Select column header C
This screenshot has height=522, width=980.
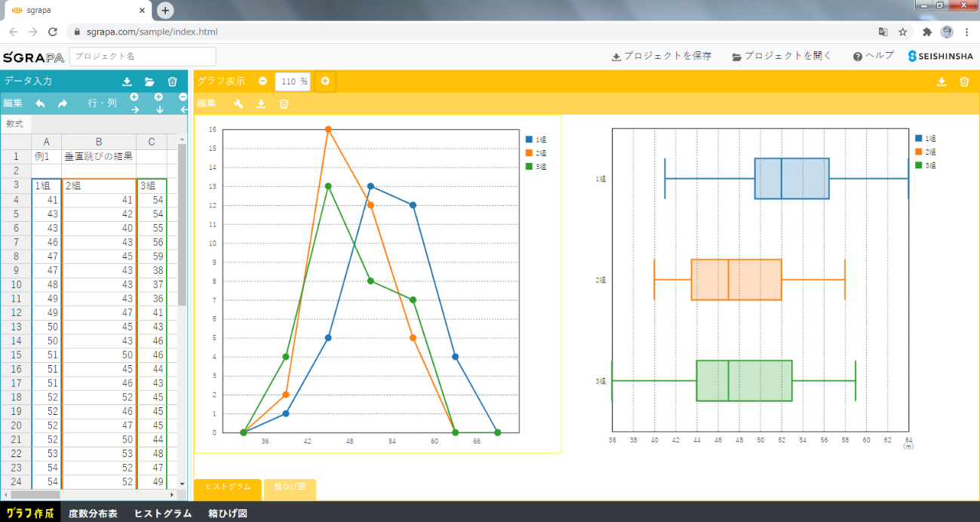click(152, 142)
